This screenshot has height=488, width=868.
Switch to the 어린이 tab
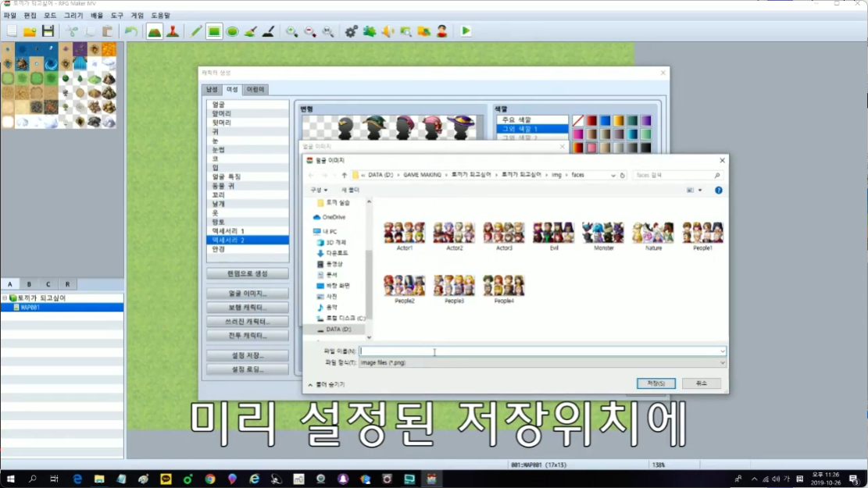point(255,89)
